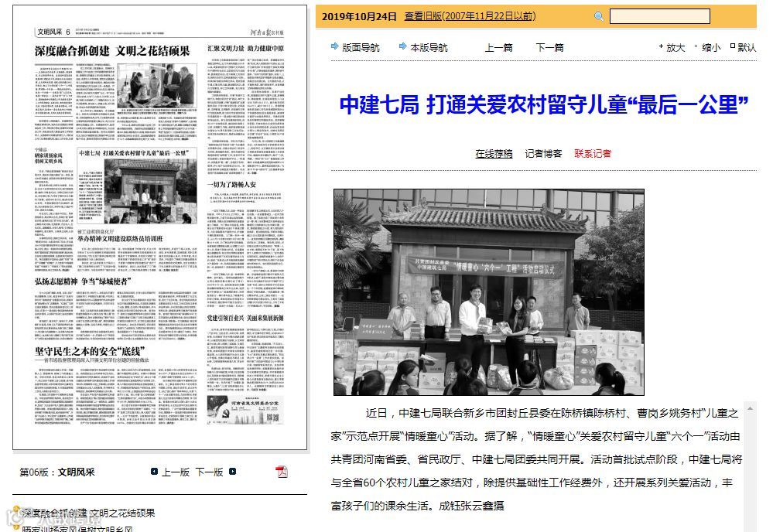Viewport: 773px width, 532px height.
Task: Click the arrow icon before 上一版
Action: (x=154, y=472)
